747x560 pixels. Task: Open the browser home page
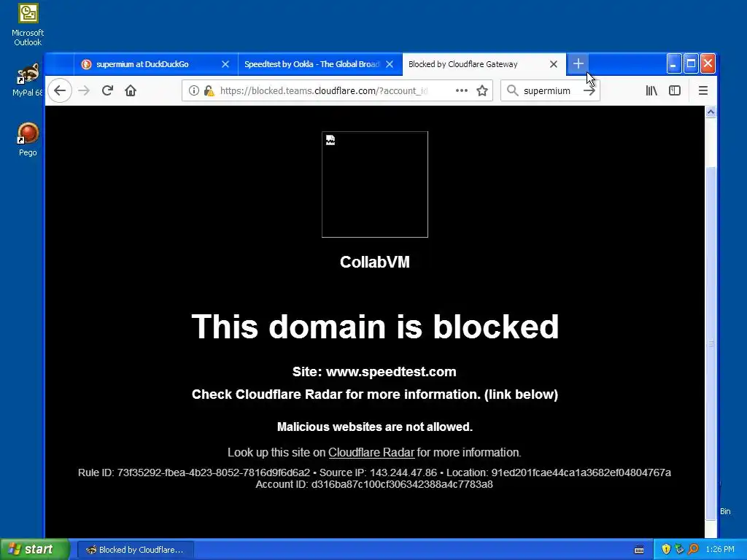131,90
